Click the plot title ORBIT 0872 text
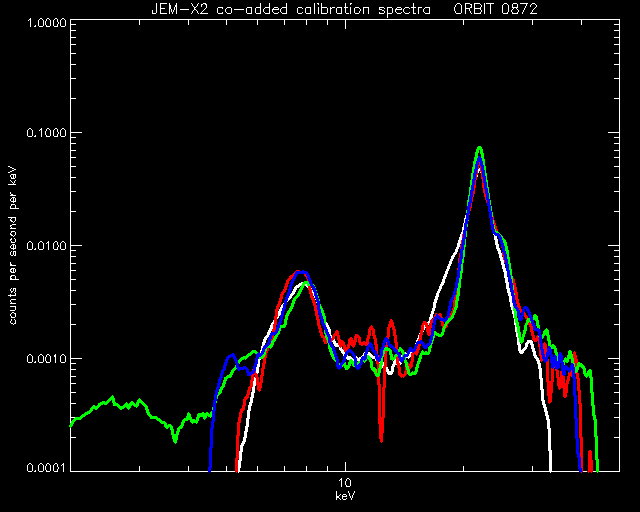Image resolution: width=640 pixels, height=512 pixels. pos(496,9)
